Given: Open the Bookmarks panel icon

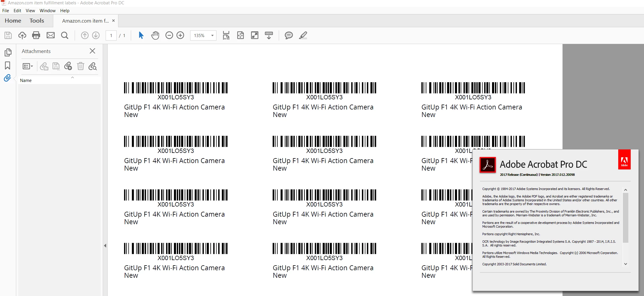Looking at the screenshot, I should pyautogui.click(x=8, y=65).
